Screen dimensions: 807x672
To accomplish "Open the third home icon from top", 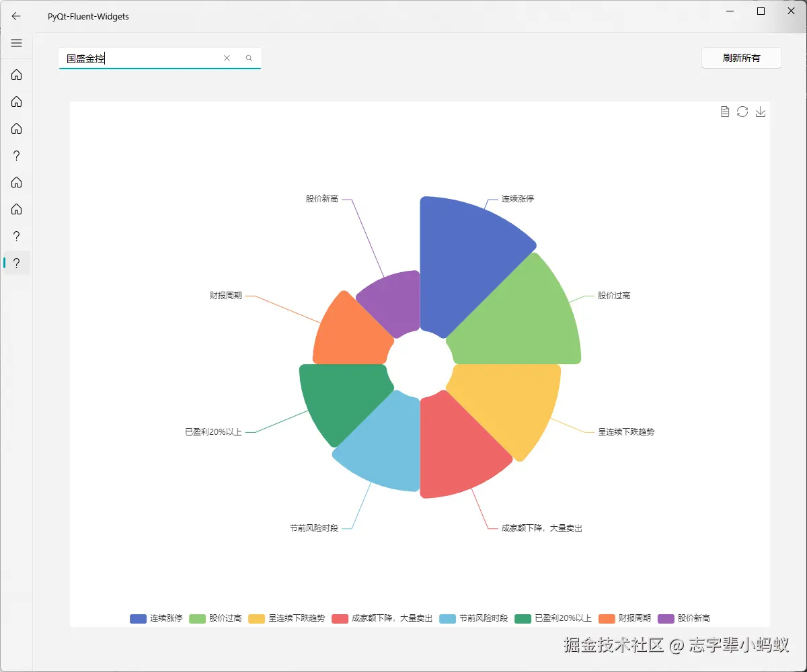I will (x=17, y=128).
